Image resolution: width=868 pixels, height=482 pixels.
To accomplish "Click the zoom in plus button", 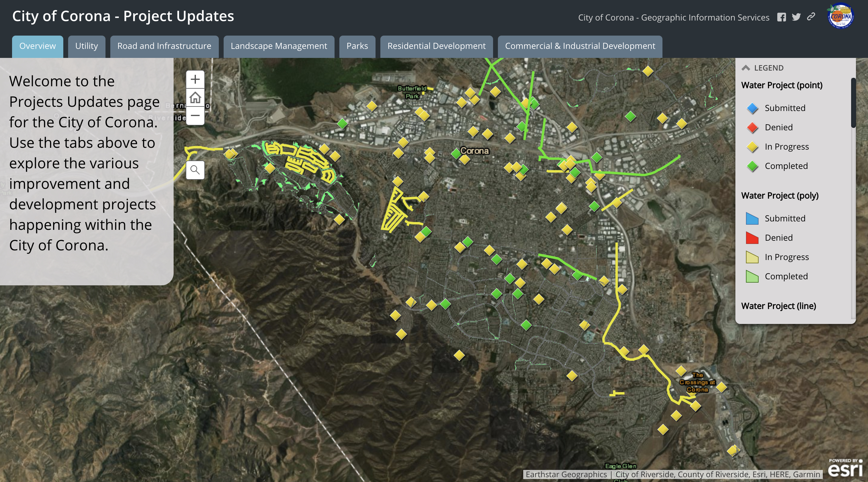I will tap(195, 80).
